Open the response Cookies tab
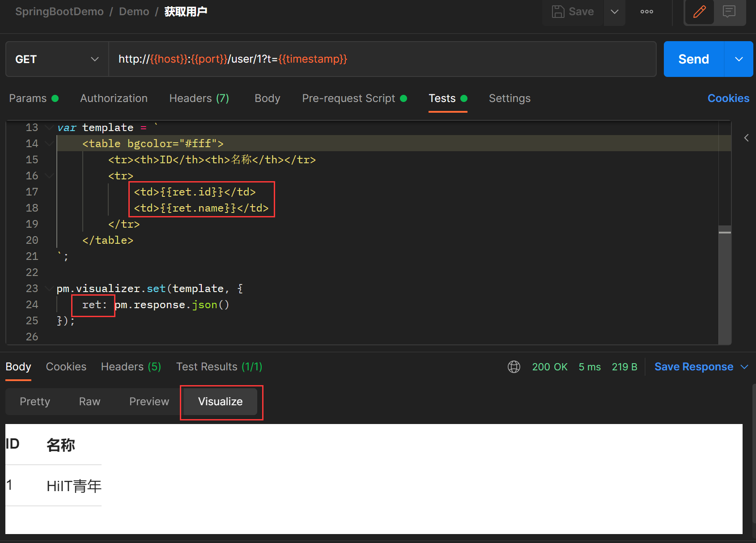This screenshot has height=543, width=756. point(66,367)
